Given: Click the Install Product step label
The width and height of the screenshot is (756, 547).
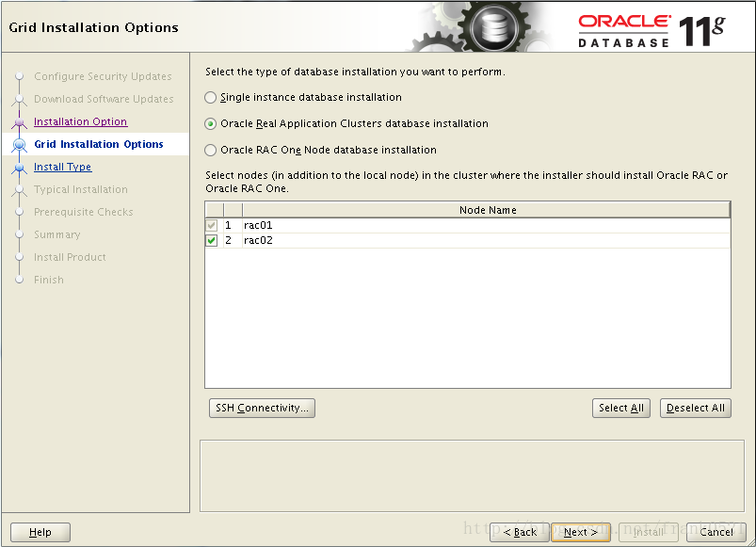Looking at the screenshot, I should click(70, 257).
